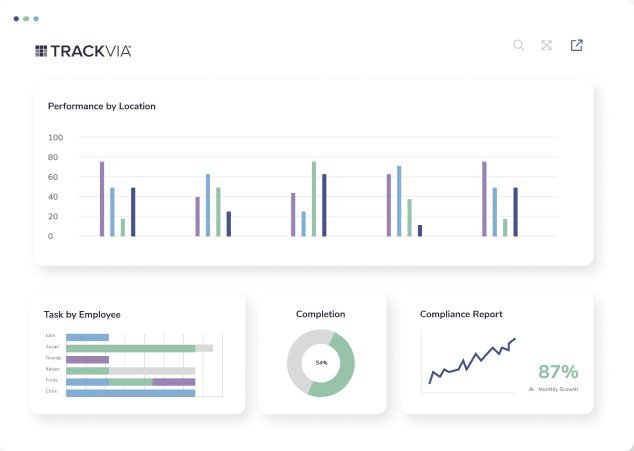634x451 pixels.
Task: Click the fullscreen expand arrows icon
Action: (x=547, y=45)
